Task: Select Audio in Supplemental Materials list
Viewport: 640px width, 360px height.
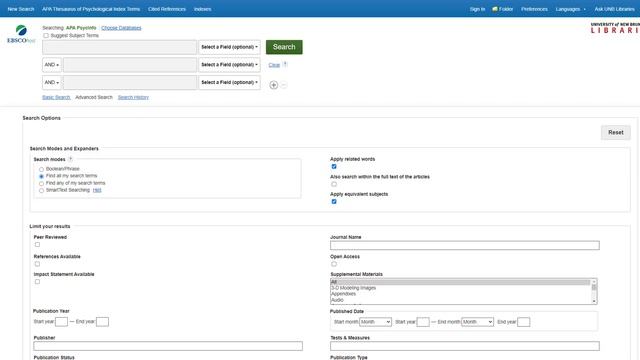Action: point(460,300)
